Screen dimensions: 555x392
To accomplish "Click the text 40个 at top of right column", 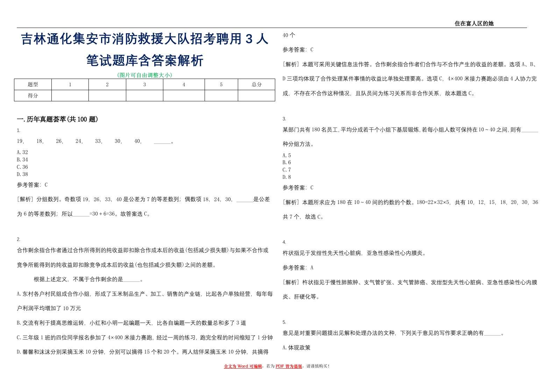I will tap(289, 35).
